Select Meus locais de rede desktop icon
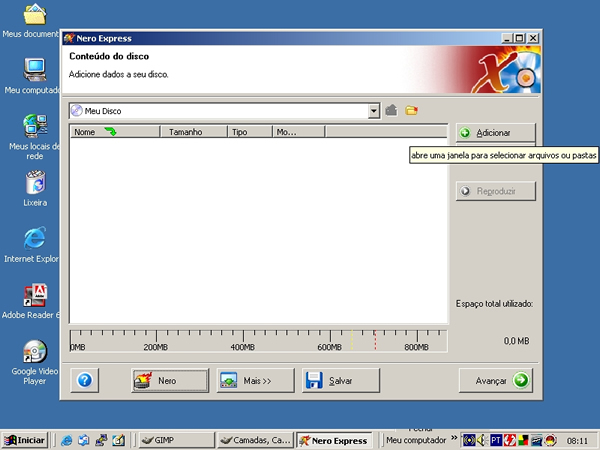This screenshot has height=450, width=600. point(34,137)
